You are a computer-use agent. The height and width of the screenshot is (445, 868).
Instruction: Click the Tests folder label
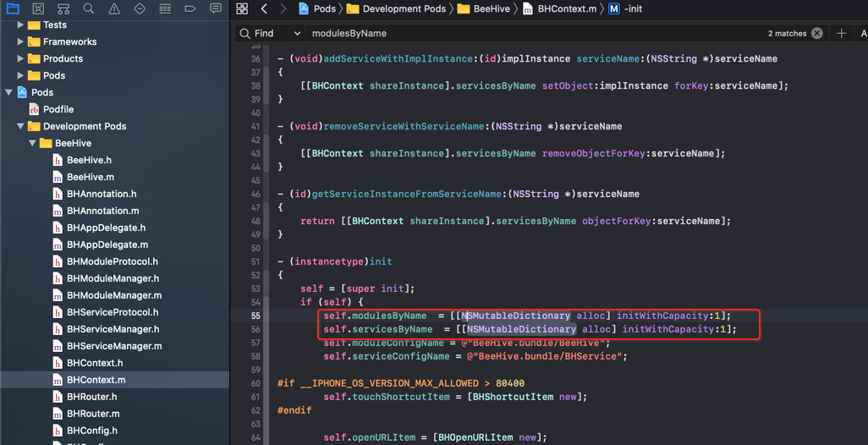click(x=55, y=25)
